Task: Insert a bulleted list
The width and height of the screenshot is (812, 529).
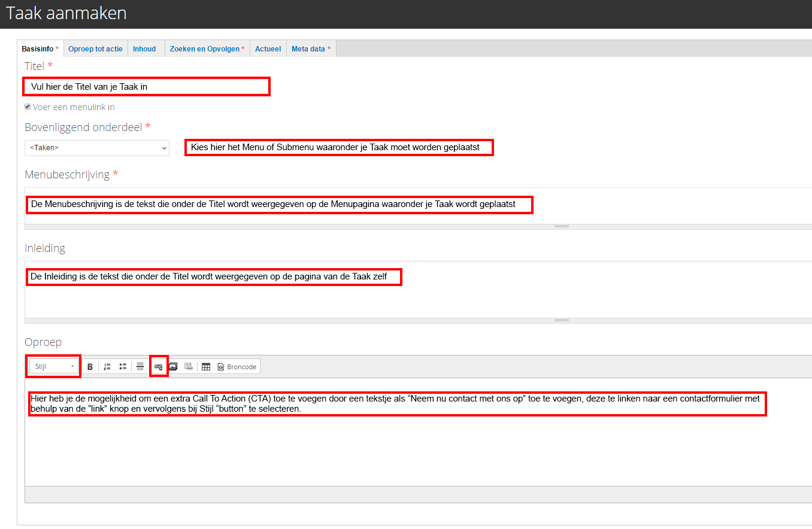Action: 123,367
